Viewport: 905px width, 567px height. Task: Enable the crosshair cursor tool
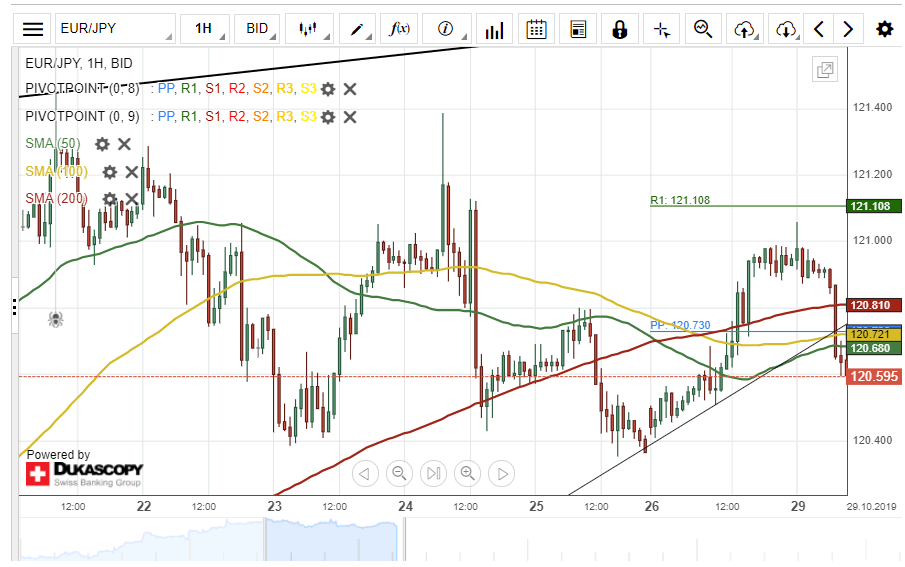(661, 29)
